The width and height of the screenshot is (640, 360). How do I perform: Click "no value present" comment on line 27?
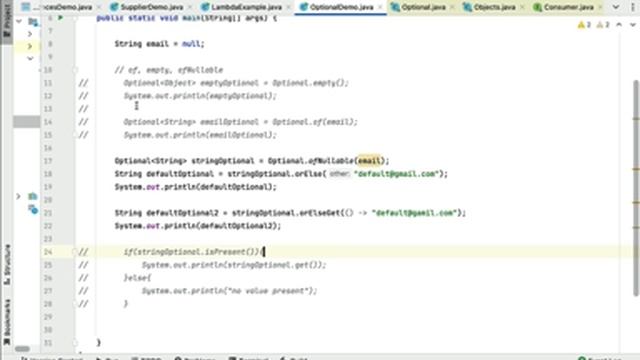(x=269, y=291)
